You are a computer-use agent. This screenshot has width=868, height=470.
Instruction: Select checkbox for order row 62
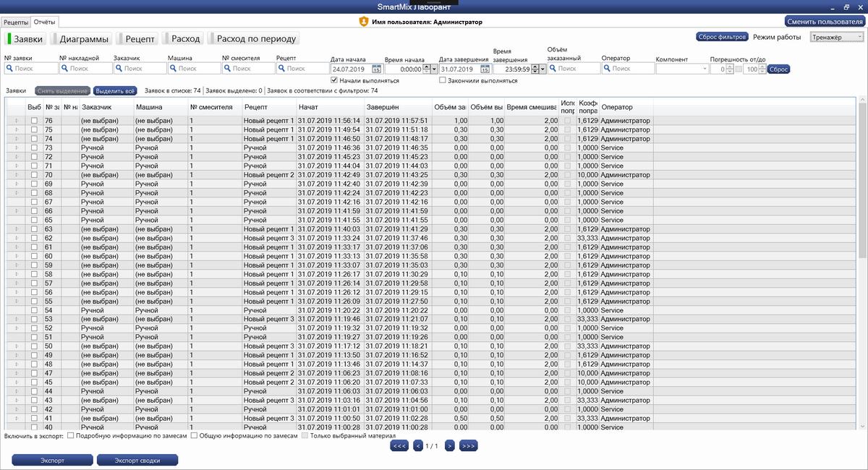(34, 238)
